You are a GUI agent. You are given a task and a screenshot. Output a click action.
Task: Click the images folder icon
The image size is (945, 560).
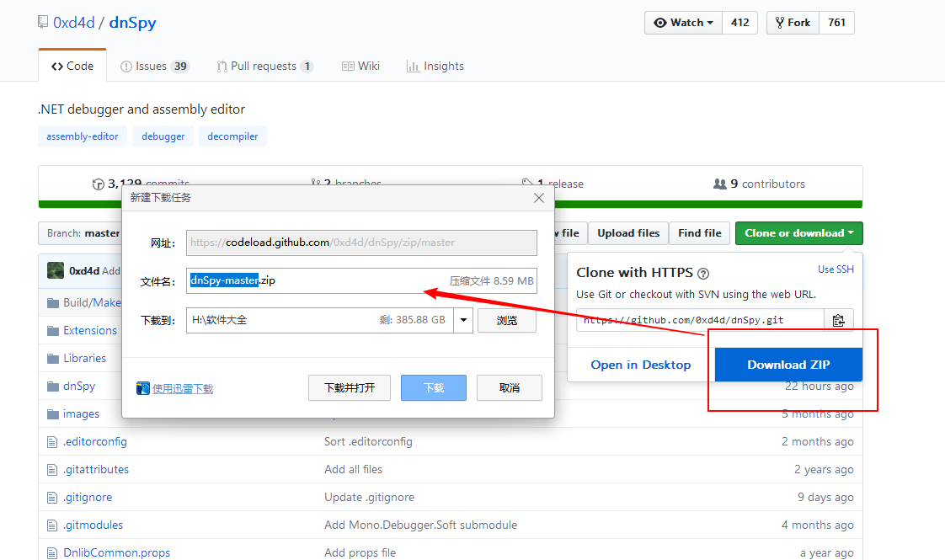click(x=53, y=413)
